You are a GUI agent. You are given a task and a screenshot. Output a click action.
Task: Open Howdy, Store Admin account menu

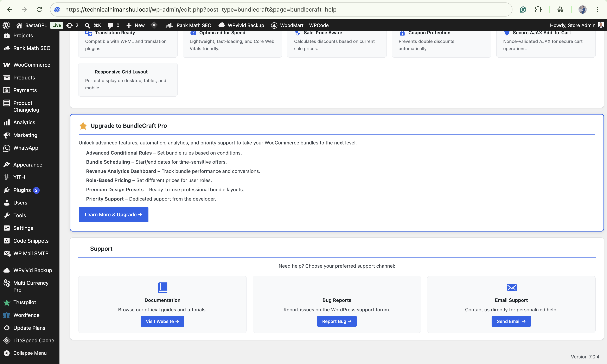[x=577, y=25]
